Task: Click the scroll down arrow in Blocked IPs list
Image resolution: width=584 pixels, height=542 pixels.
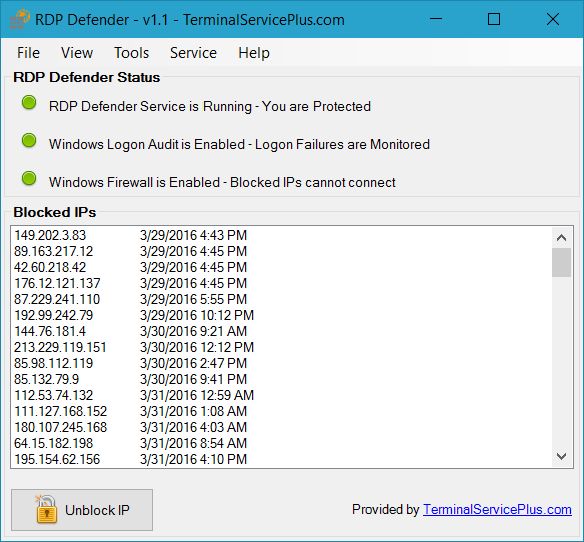Action: [x=561, y=456]
